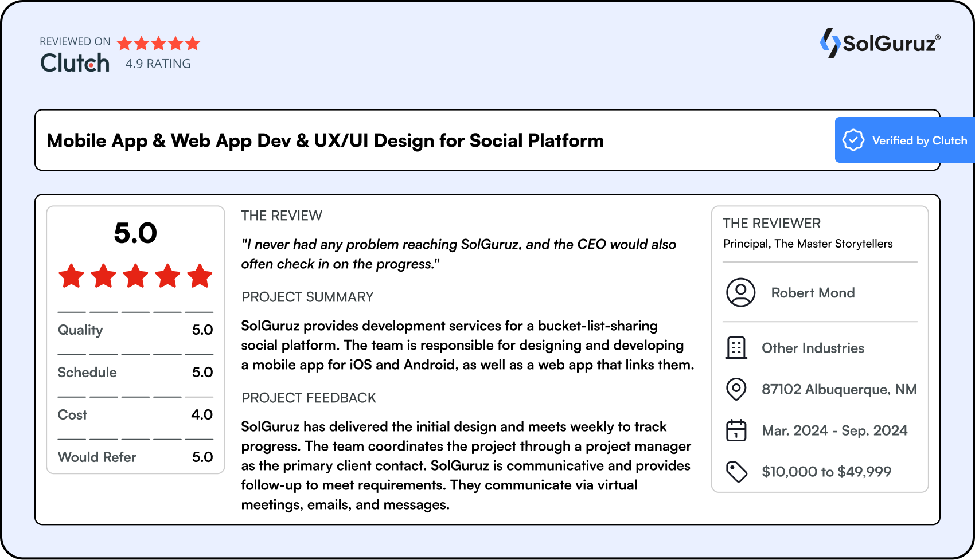This screenshot has height=560, width=975.
Task: Click Principal, The Master Storytellers text
Action: click(808, 244)
